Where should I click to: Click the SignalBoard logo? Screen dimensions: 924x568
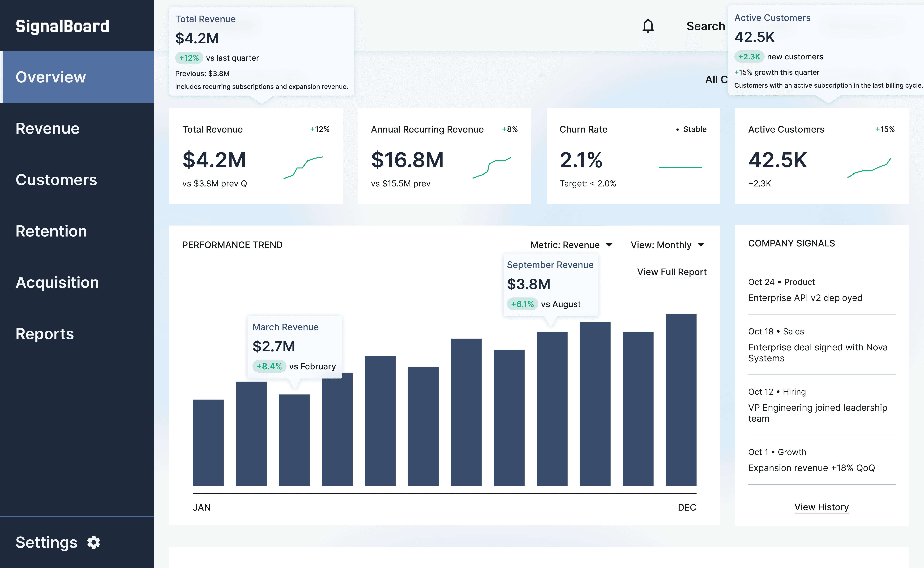coord(62,26)
